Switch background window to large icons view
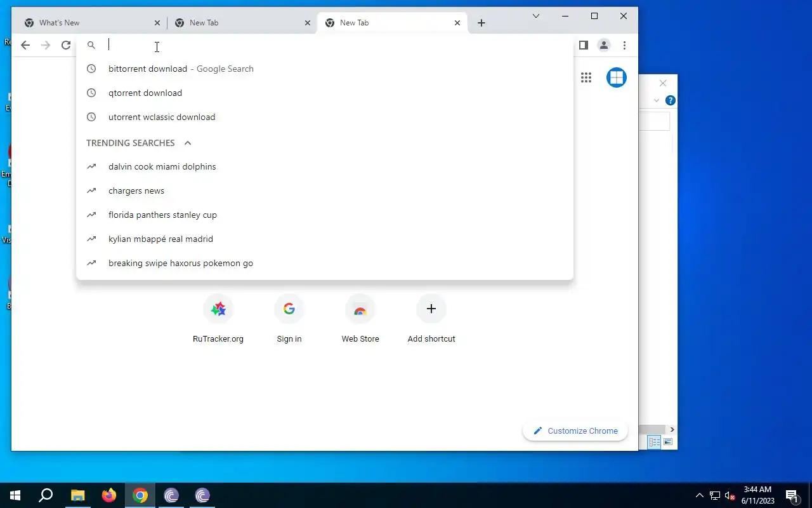The height and width of the screenshot is (508, 812). pos(668,442)
